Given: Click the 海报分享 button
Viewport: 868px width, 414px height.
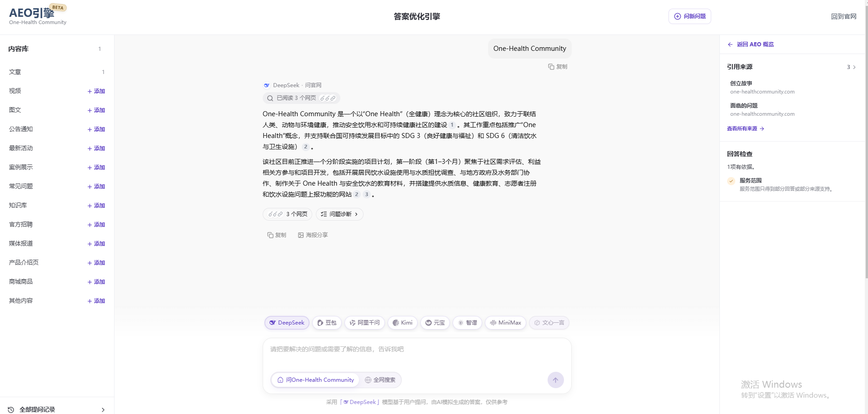Looking at the screenshot, I should pos(313,235).
